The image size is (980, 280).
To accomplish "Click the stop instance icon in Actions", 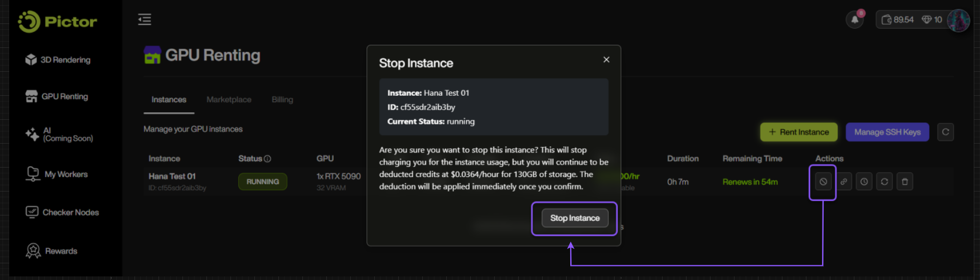I will click(x=823, y=182).
